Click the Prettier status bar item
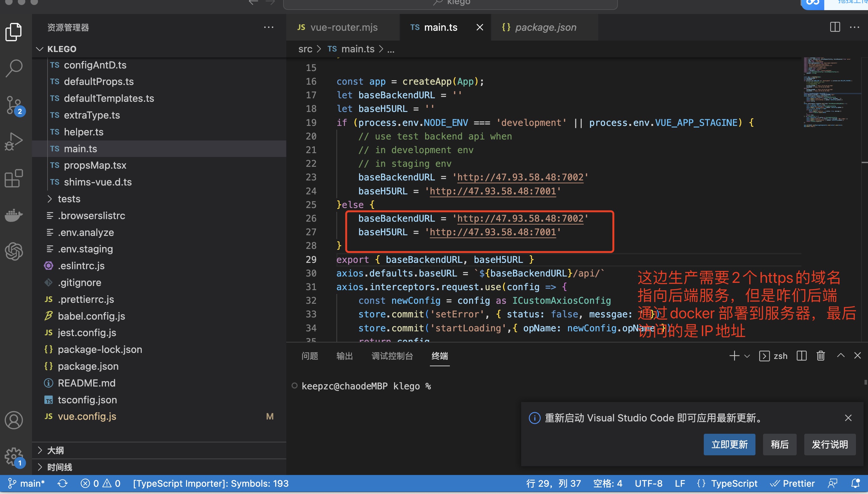This screenshot has height=494, width=868. coord(792,483)
